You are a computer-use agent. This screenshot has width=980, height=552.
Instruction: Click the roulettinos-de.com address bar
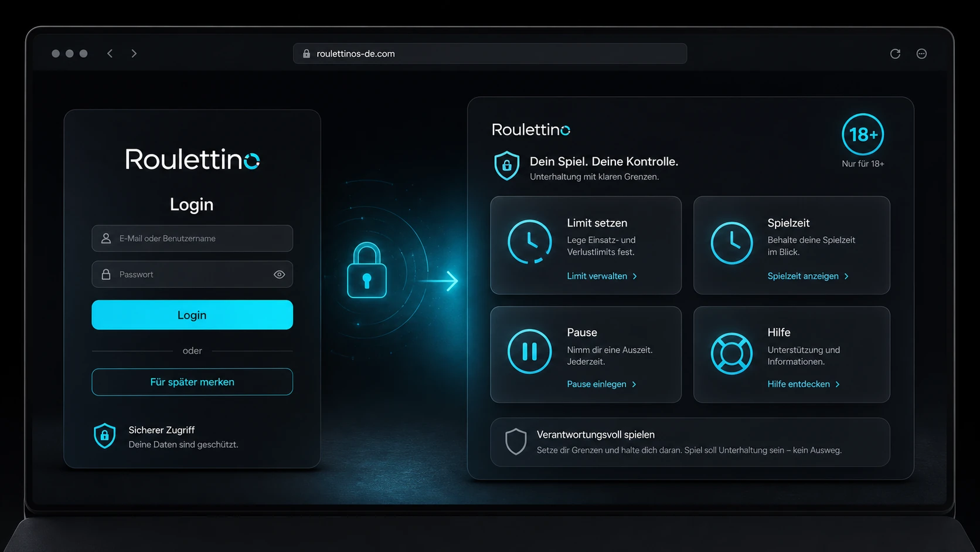[490, 53]
